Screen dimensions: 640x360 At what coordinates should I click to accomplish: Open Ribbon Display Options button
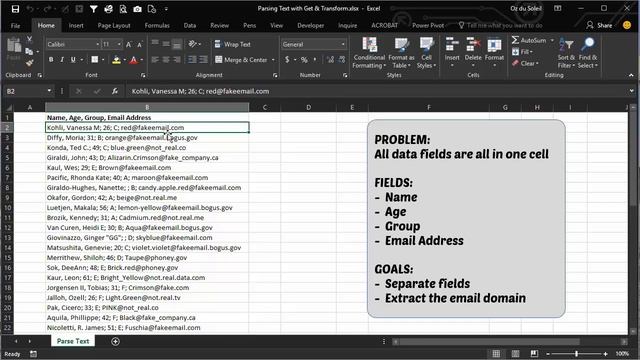pyautogui.click(x=558, y=9)
